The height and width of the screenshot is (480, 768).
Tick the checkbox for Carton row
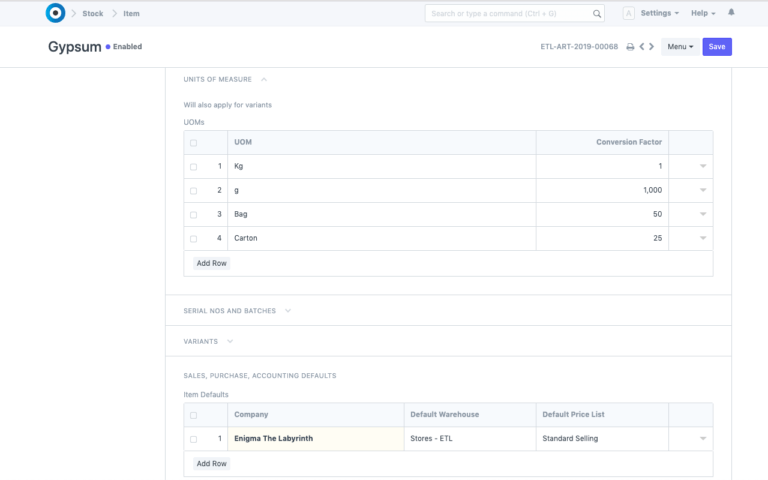click(x=193, y=239)
